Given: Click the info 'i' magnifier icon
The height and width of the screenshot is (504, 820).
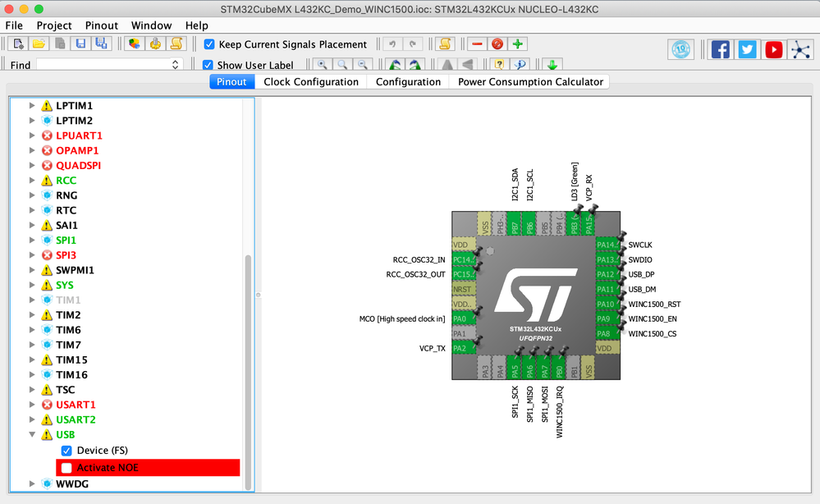Looking at the screenshot, I should (x=520, y=64).
